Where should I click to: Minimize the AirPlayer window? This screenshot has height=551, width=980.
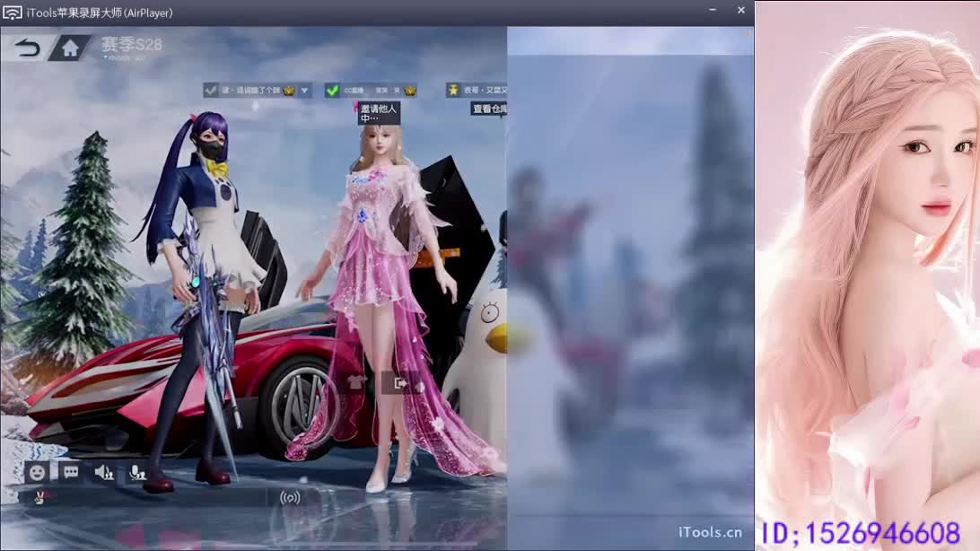click(x=713, y=11)
